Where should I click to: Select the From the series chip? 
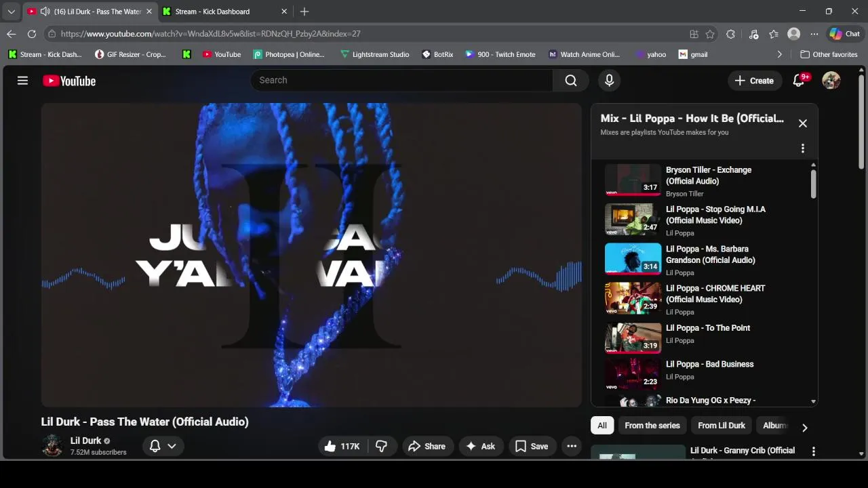click(652, 426)
